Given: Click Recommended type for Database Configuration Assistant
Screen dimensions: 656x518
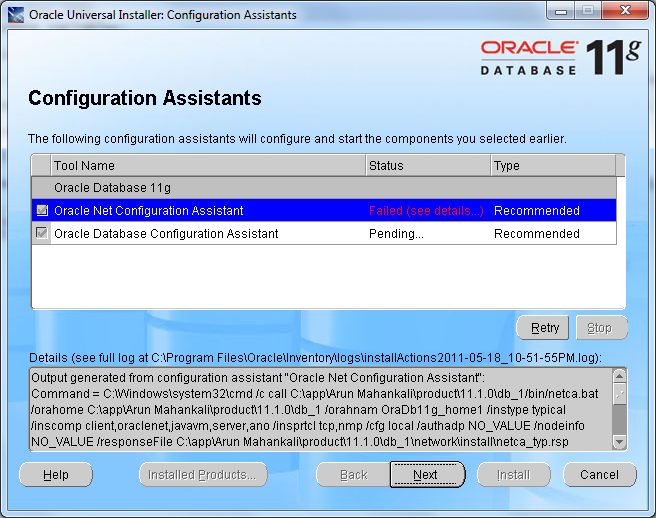Looking at the screenshot, I should (x=537, y=233).
